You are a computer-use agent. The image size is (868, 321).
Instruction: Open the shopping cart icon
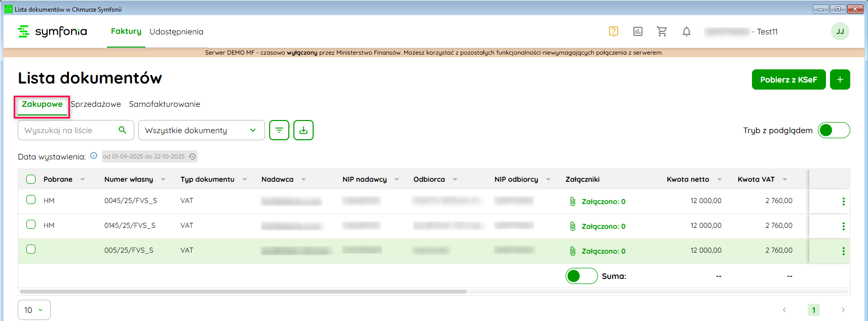662,31
